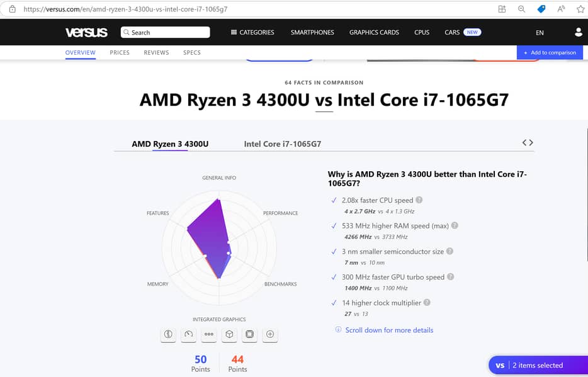Open the Categories menu
Viewport: 588px width, 377px height.
click(x=252, y=32)
